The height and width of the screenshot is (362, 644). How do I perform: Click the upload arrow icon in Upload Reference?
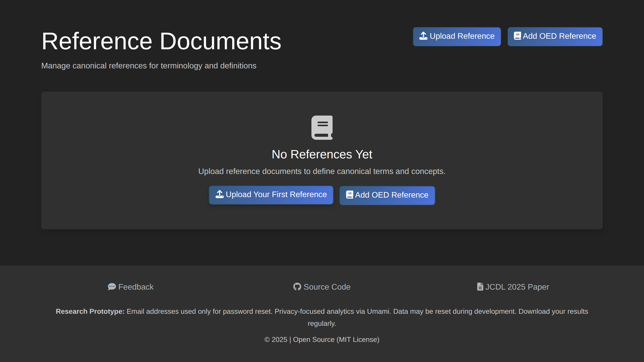pos(423,36)
